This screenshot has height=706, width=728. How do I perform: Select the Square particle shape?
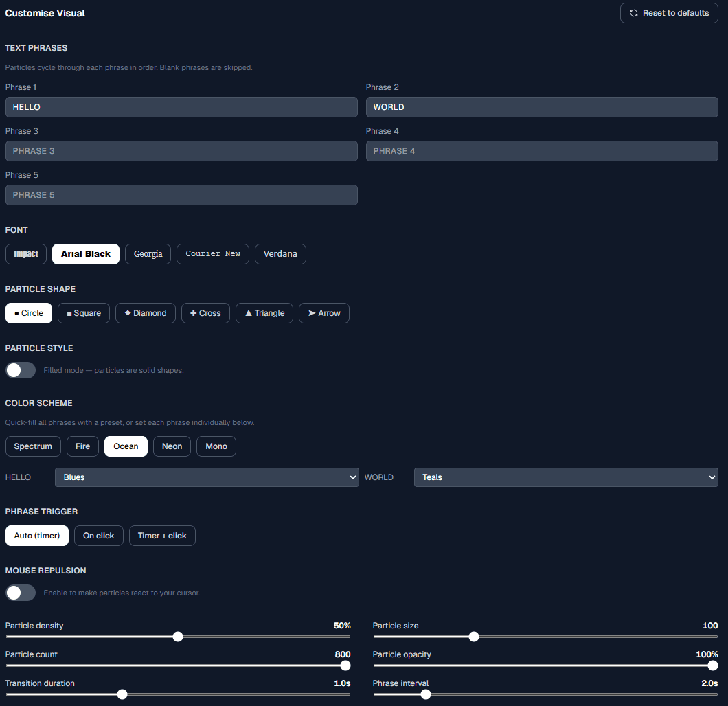[84, 313]
